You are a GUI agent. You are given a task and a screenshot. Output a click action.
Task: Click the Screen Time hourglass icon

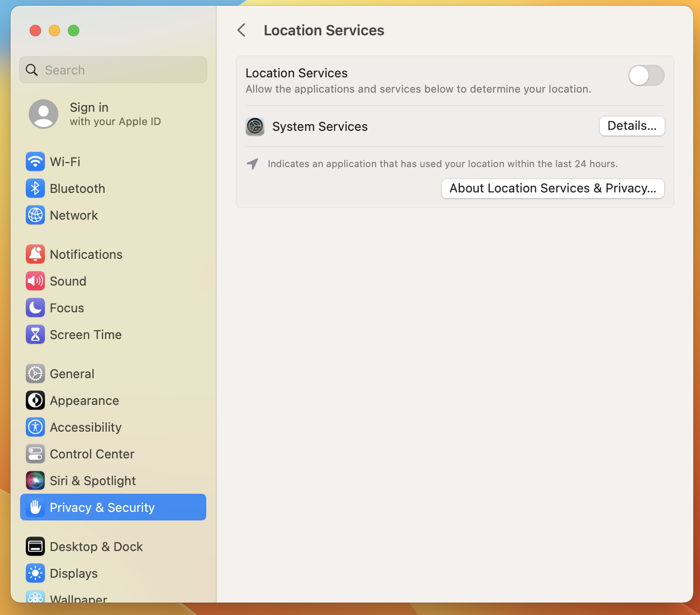click(x=35, y=335)
